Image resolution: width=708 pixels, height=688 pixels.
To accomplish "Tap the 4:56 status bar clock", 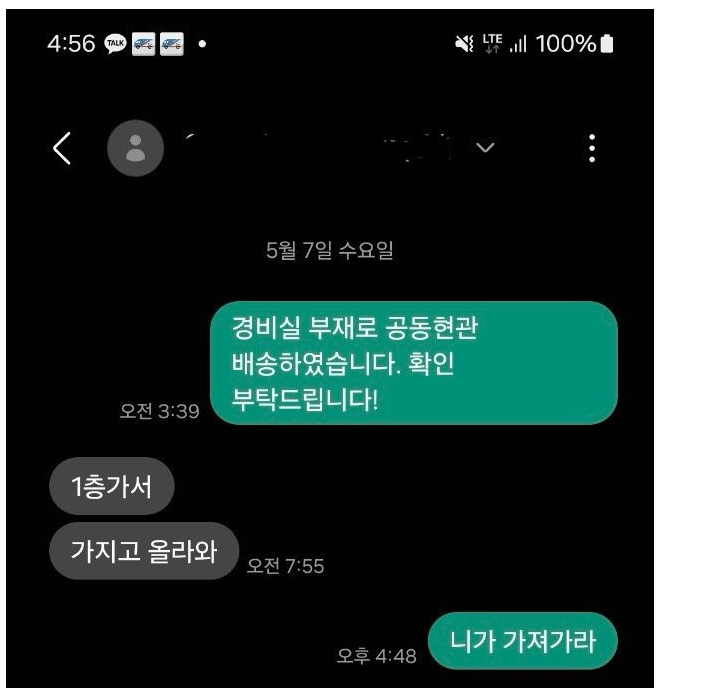I will click(x=71, y=44).
